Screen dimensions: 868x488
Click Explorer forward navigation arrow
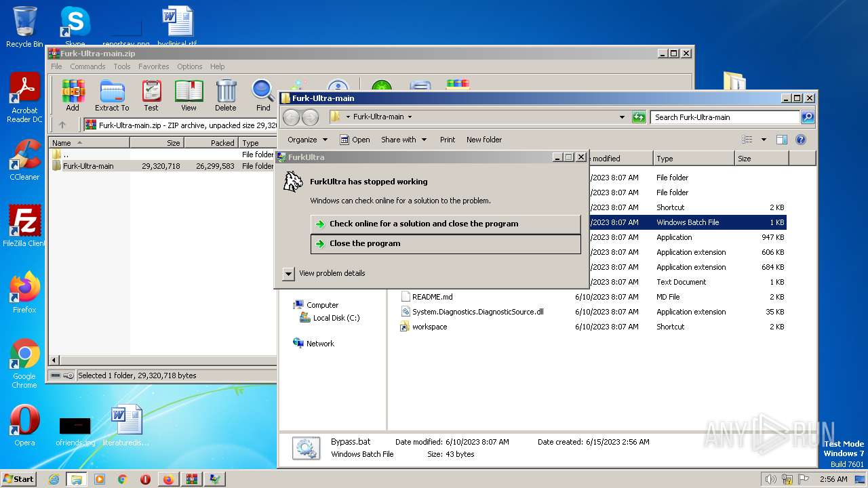[310, 117]
